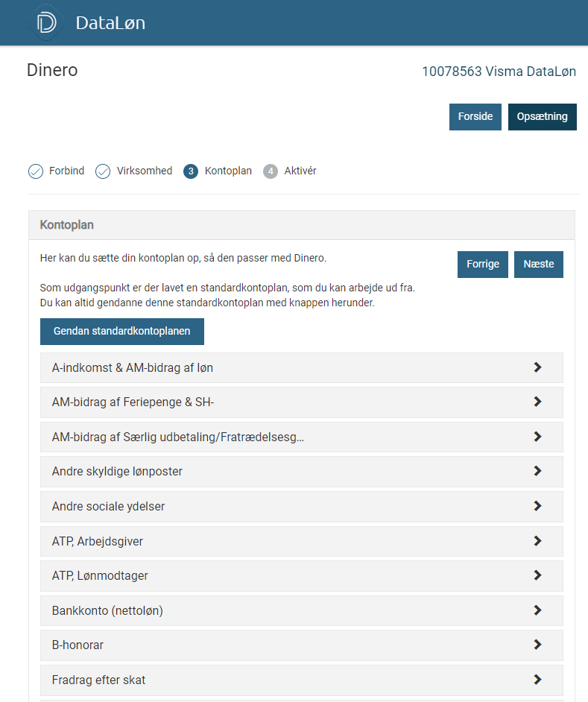The height and width of the screenshot is (702, 588).
Task: Expand Andre sociale ydelser chevron
Action: 538,506
